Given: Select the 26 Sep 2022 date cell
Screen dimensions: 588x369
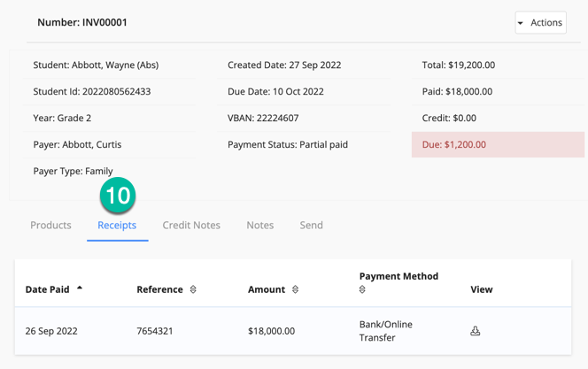Looking at the screenshot, I should [51, 331].
